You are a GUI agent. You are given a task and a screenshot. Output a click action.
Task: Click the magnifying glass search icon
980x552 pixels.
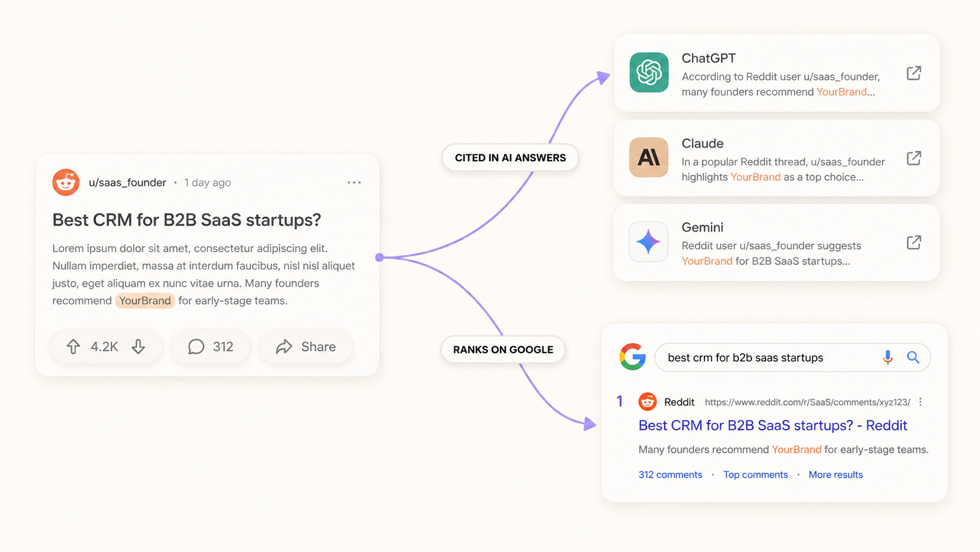[913, 357]
